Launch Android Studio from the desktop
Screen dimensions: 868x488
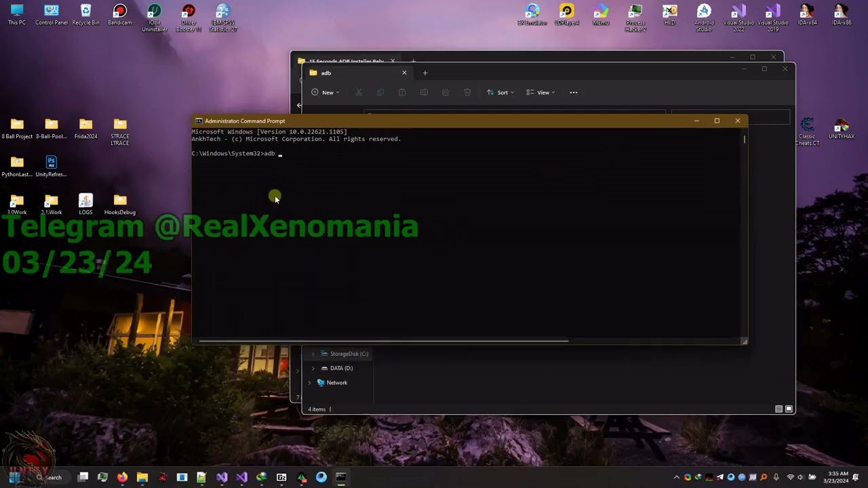pos(704,18)
